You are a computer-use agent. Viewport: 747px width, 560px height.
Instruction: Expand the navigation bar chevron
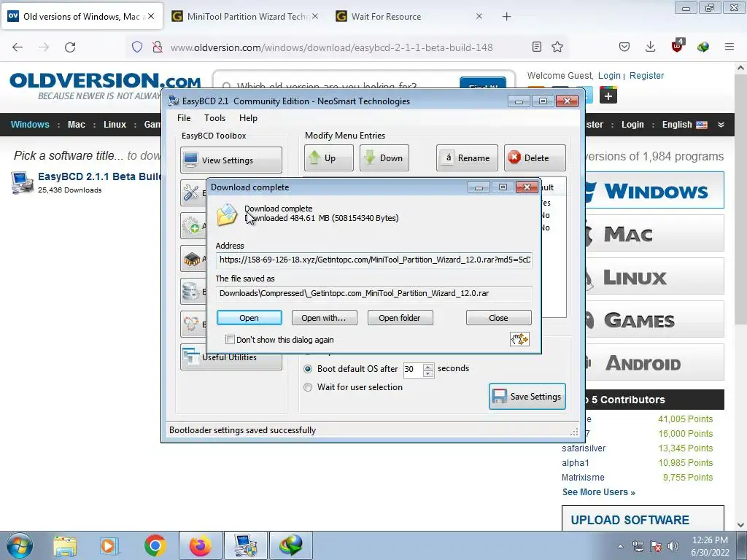pos(721,125)
